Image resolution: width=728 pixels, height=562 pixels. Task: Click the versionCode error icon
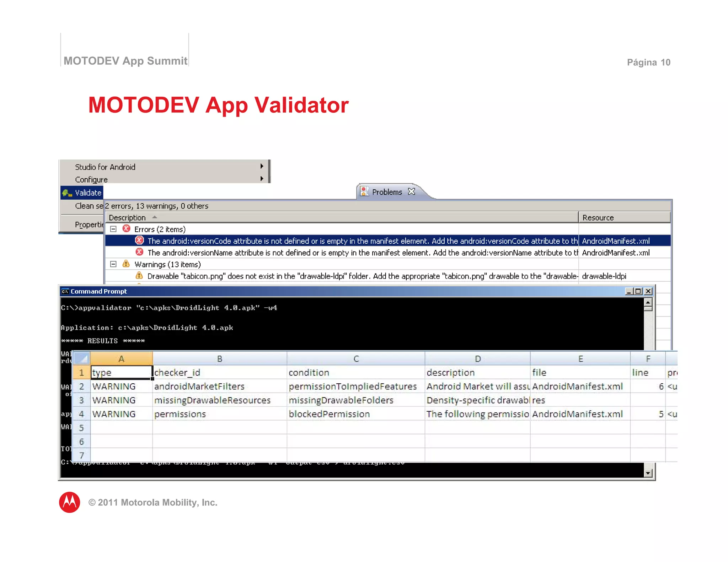tap(139, 241)
